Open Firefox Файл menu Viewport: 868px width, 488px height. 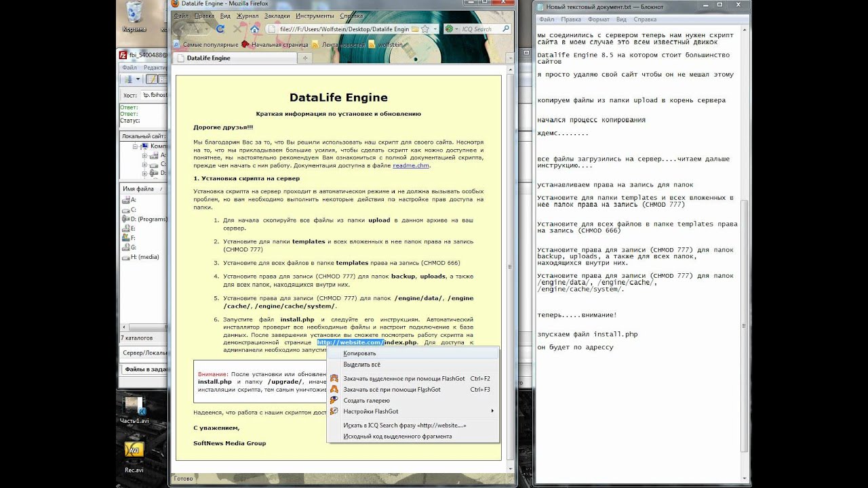[180, 16]
